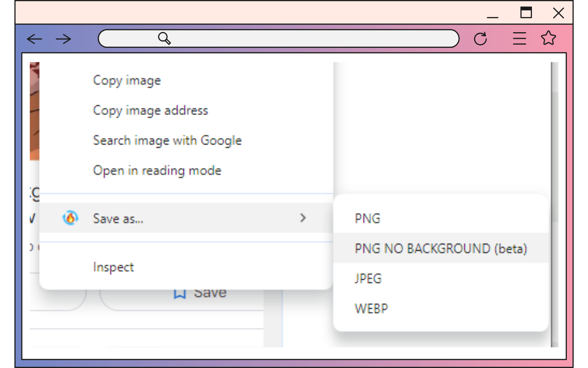588x368 pixels.
Task: Click the forward navigation arrow
Action: click(x=64, y=39)
